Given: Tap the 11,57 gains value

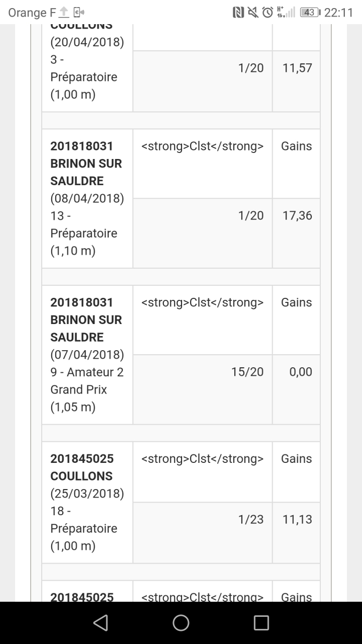Looking at the screenshot, I should [x=297, y=68].
